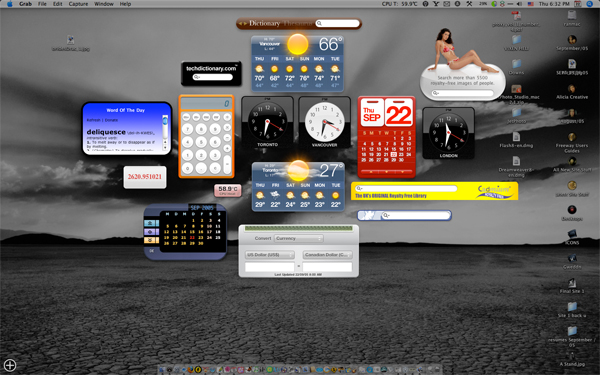This screenshot has height=375, width=600.
Task: Click the left amount field in unit converter
Action: [x=270, y=267]
